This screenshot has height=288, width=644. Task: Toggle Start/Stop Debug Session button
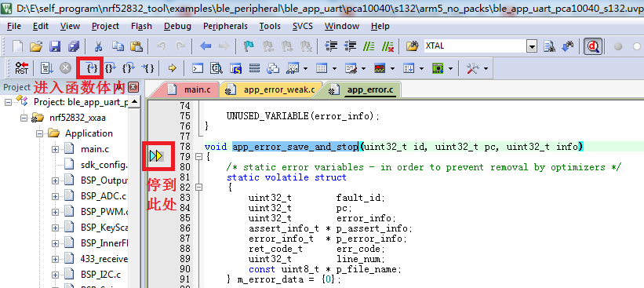(593, 46)
